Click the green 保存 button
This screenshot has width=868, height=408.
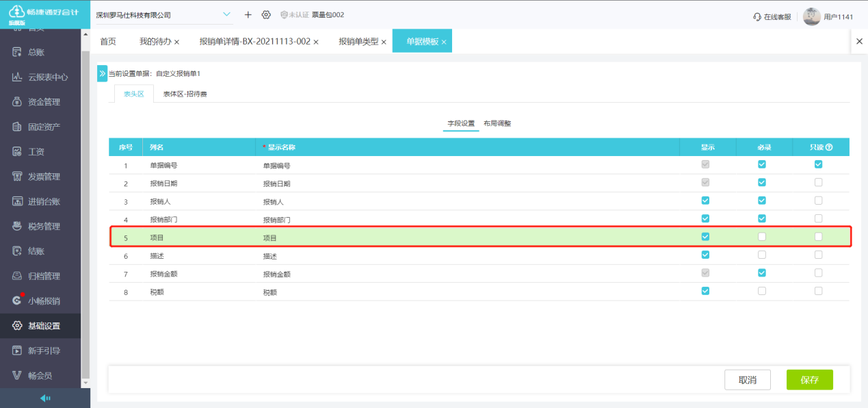click(809, 380)
